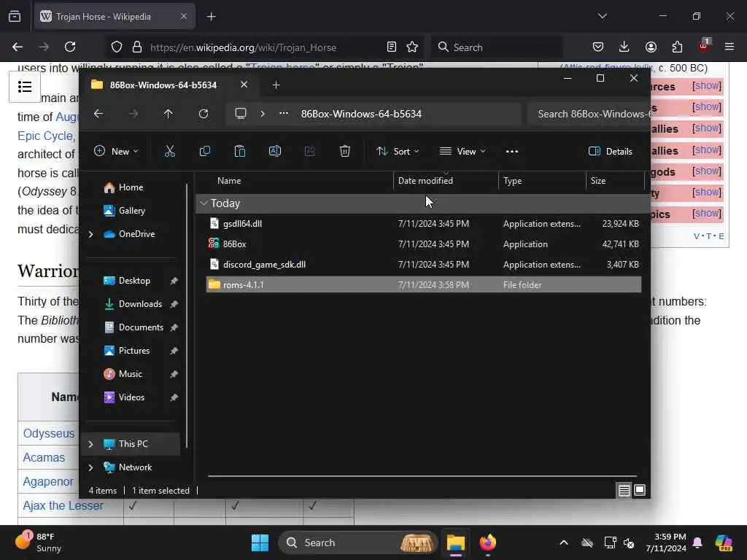This screenshot has width=747, height=560.
Task: Click the Windows taskbar Search box
Action: click(x=357, y=542)
